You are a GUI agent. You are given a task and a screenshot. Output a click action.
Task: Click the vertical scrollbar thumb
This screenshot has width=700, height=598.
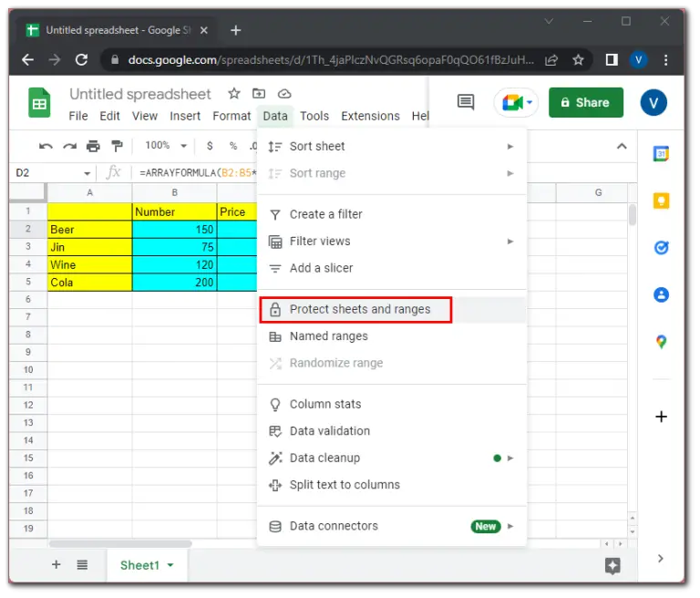(x=633, y=214)
